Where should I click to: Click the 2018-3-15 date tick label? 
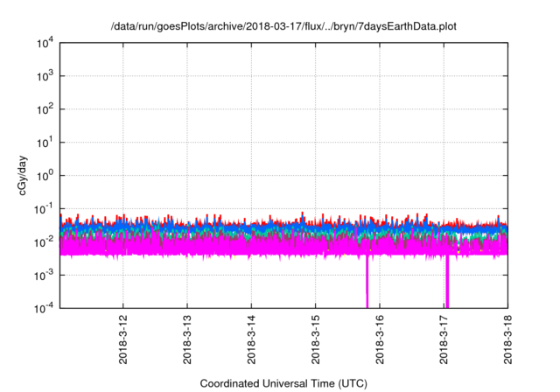point(315,339)
